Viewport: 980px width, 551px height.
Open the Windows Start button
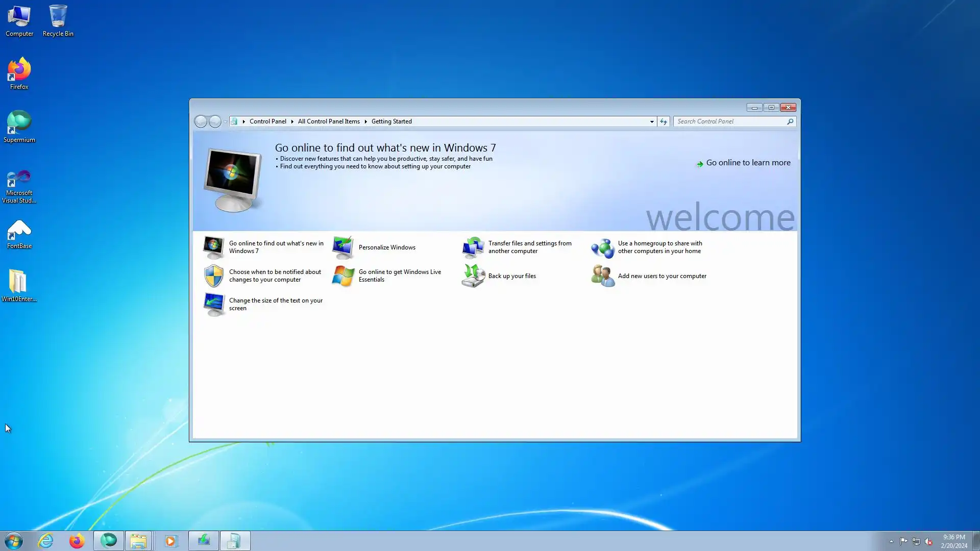click(x=14, y=541)
